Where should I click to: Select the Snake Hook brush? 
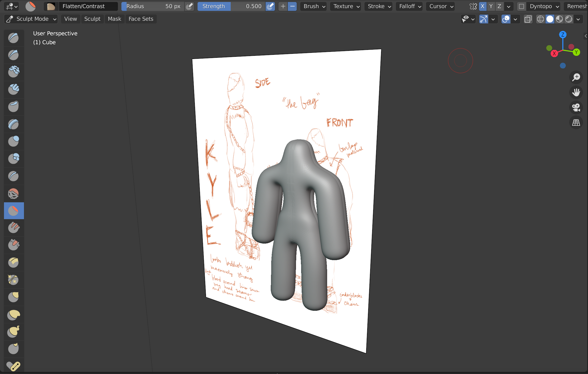[x=14, y=332]
